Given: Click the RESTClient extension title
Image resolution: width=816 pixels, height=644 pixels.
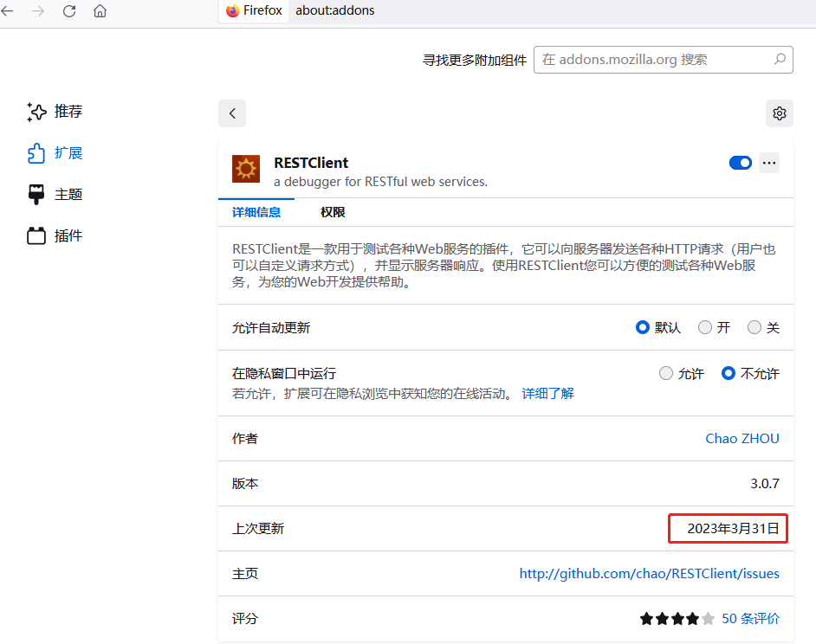Looking at the screenshot, I should coord(311,163).
